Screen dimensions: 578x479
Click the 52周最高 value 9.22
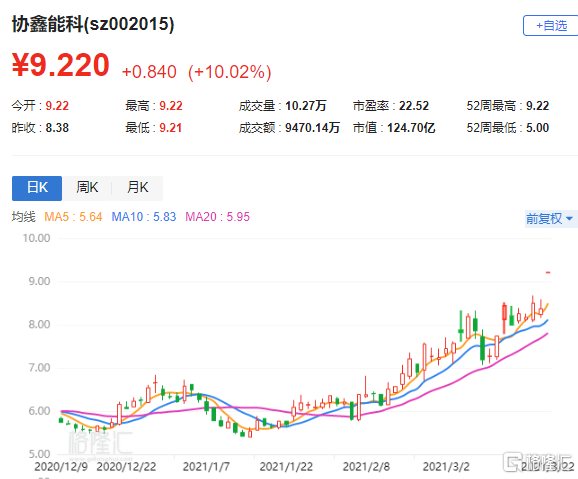coord(537,106)
